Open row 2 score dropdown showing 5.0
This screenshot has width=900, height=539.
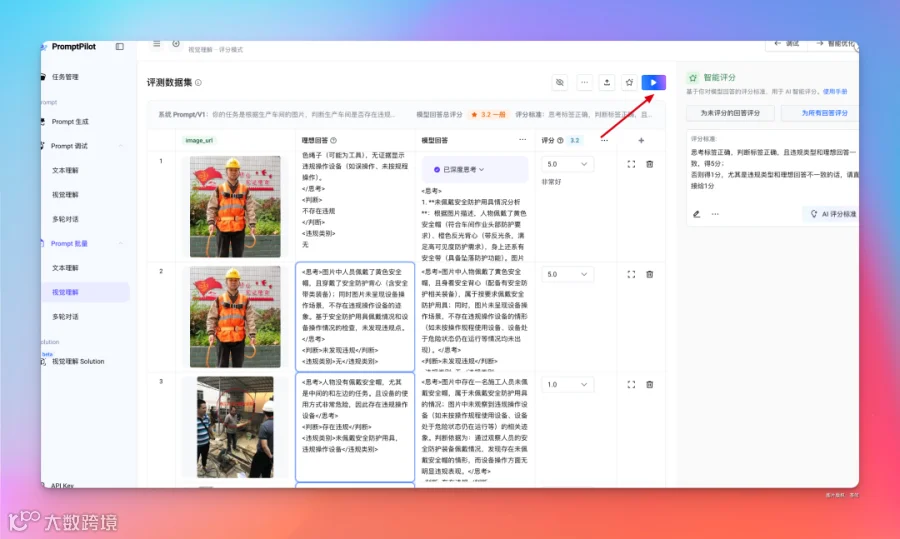pyautogui.click(x=567, y=274)
